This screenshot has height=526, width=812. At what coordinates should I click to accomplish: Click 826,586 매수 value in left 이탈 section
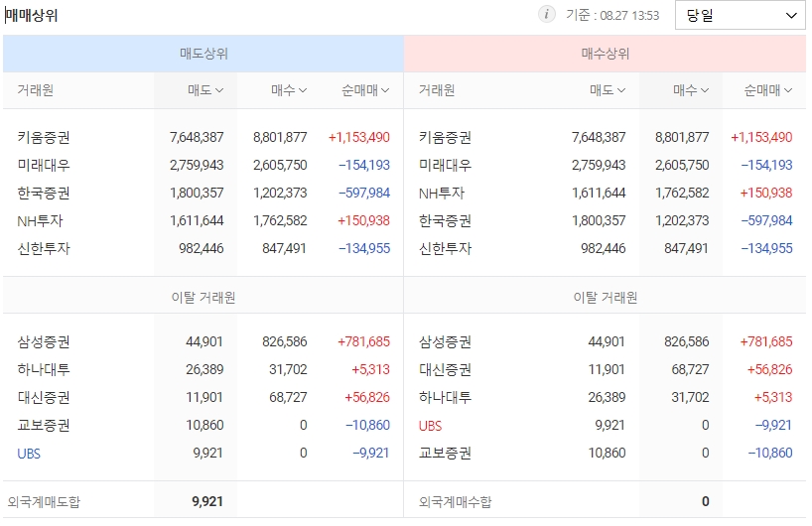coord(284,341)
